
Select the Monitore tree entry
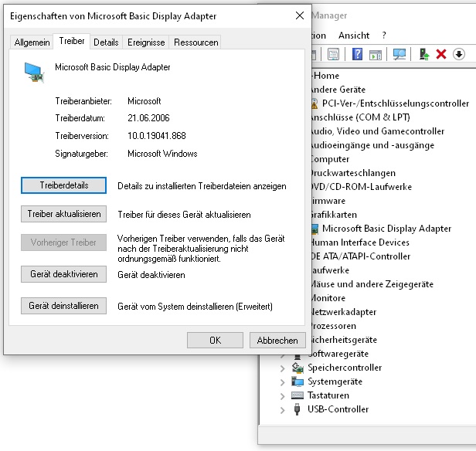tap(328, 298)
